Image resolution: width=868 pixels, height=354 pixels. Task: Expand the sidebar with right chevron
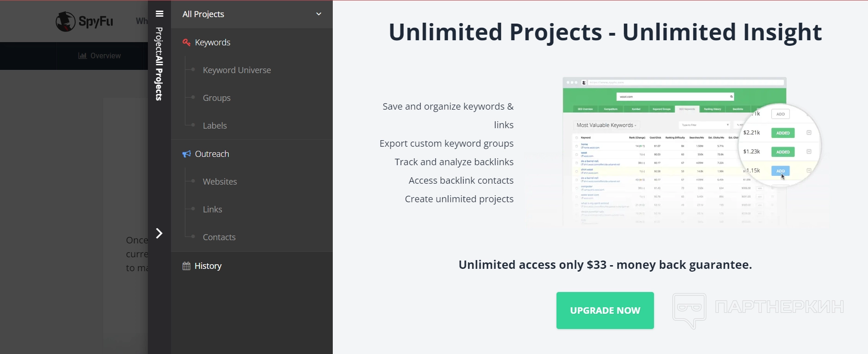[x=159, y=233]
